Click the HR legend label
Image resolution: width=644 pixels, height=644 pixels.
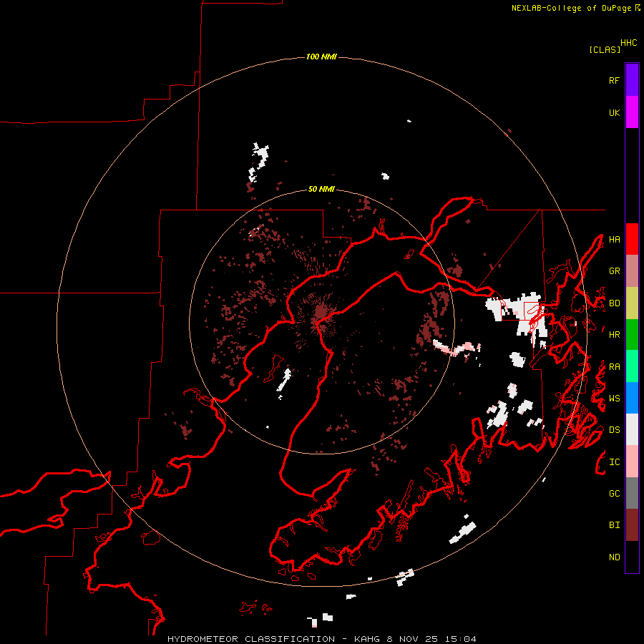click(614, 335)
